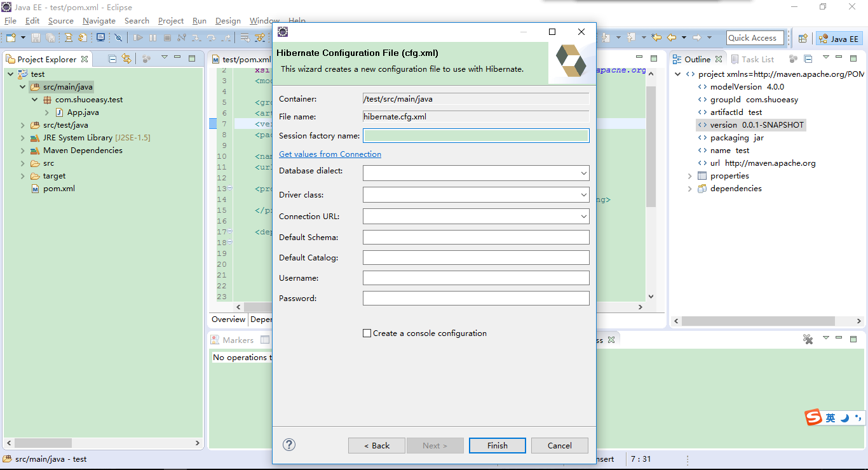868x470 pixels.
Task: Maximize the Project Explorer panel
Action: point(192,58)
